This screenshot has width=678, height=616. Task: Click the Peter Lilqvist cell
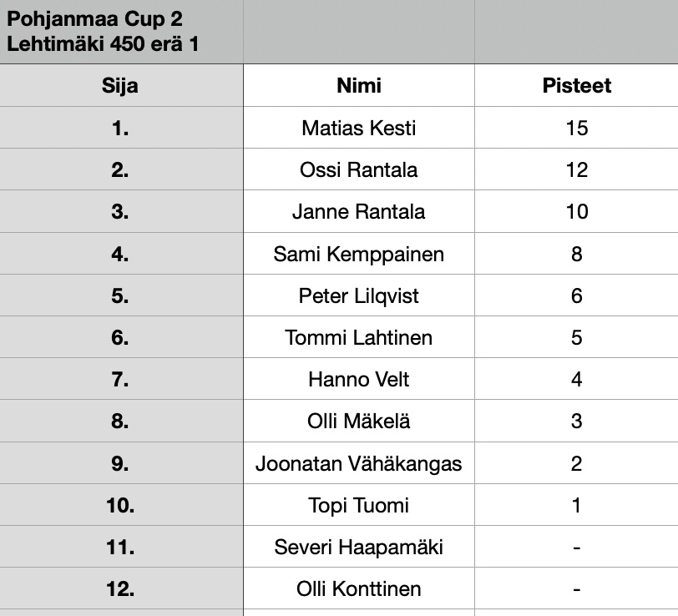point(359,296)
